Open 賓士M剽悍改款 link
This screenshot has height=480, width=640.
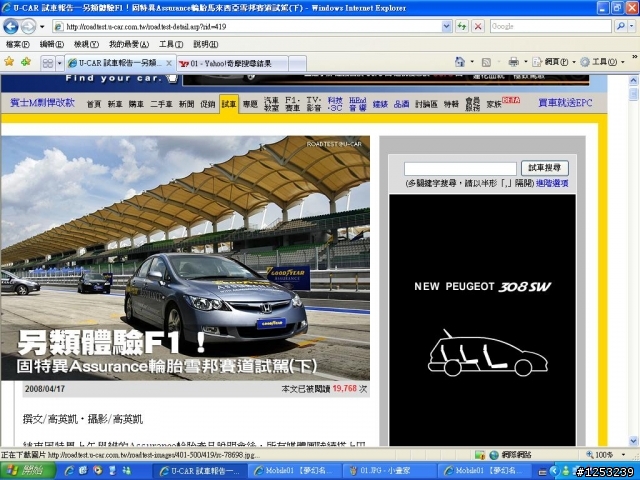pos(42,103)
